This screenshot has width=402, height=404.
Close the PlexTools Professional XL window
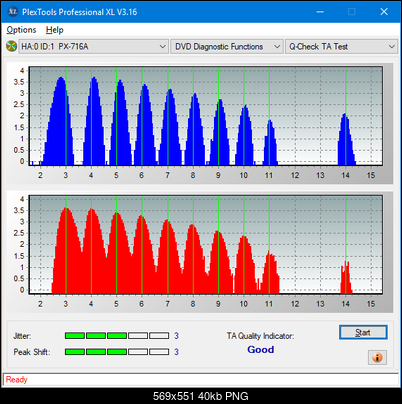(384, 12)
